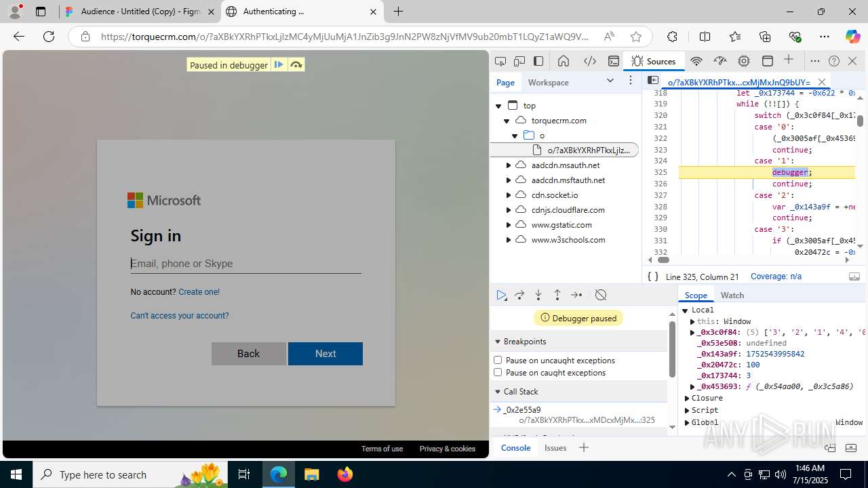Open Network panel wifi icon
Viewport: 868px width, 488px height.
tap(696, 61)
